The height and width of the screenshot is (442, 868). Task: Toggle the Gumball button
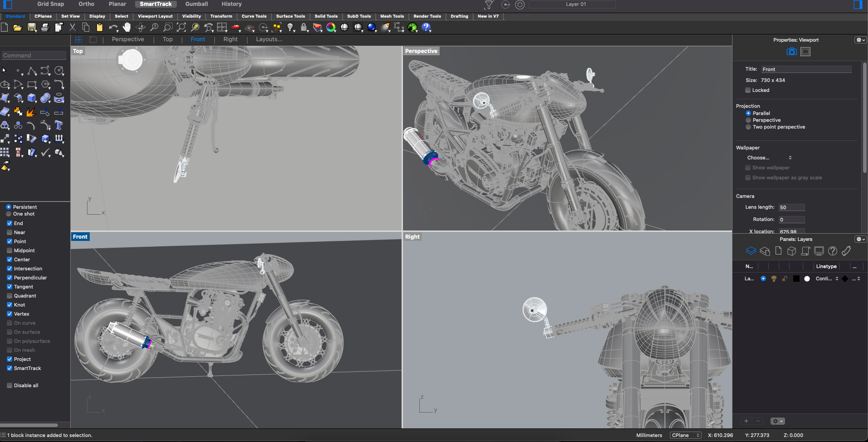click(x=196, y=4)
